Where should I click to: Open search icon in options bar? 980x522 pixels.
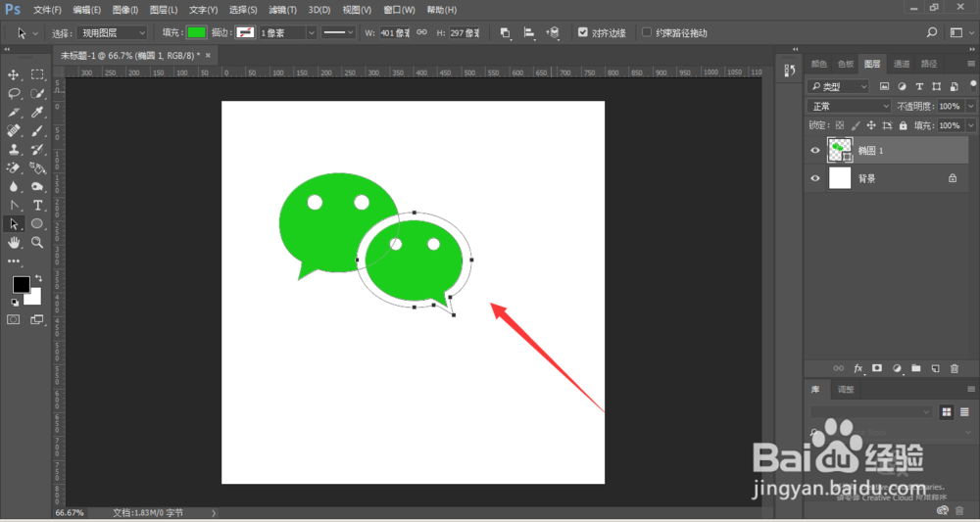coord(932,32)
